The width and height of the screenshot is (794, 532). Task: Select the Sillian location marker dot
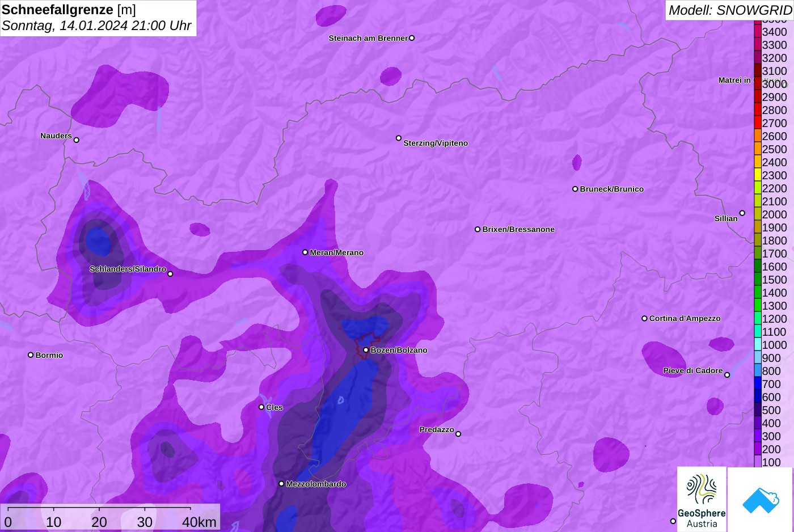pos(742,213)
